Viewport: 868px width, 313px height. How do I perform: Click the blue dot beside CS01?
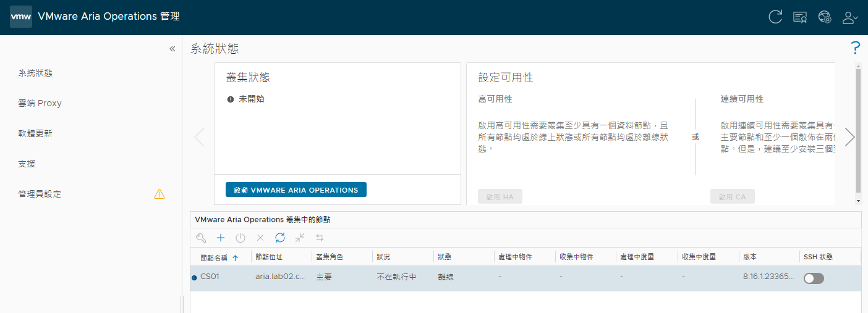coord(194,278)
